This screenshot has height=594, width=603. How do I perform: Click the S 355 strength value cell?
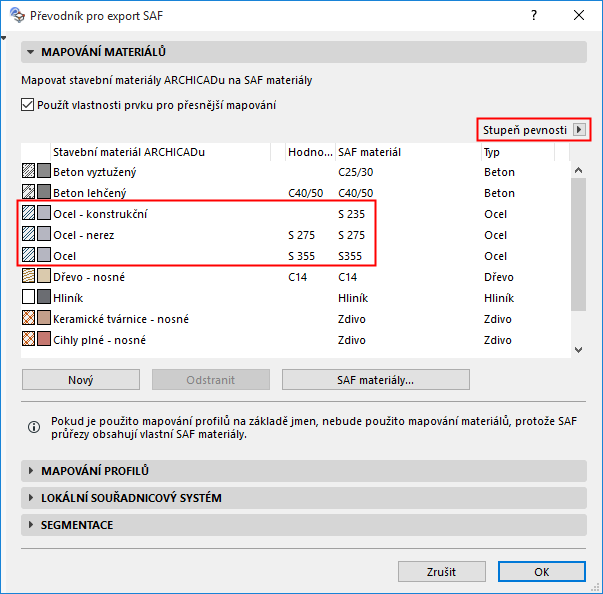pos(301,256)
